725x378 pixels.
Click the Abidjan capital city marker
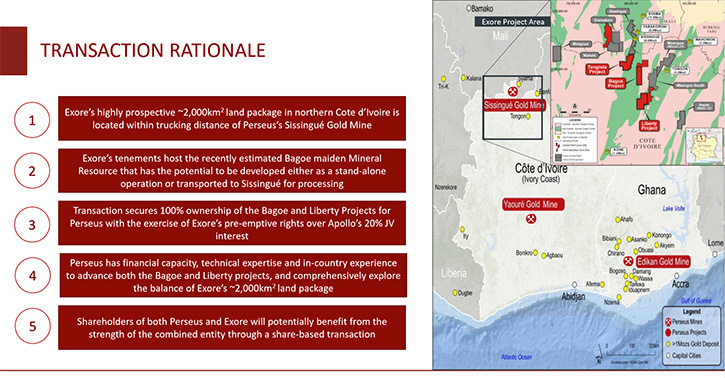click(x=574, y=285)
